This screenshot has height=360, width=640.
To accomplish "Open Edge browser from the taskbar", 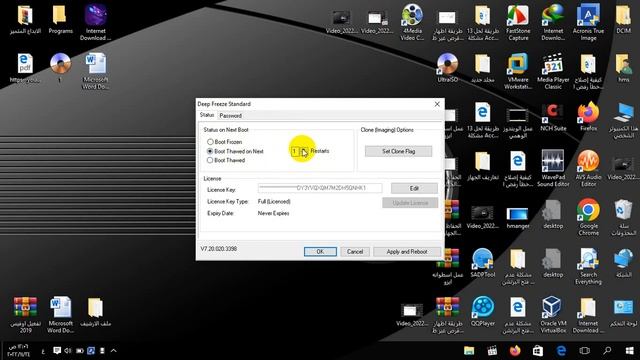I will tap(561, 351).
